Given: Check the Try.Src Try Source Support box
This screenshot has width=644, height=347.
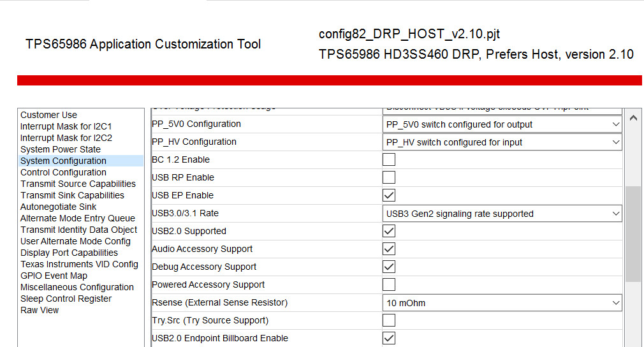Looking at the screenshot, I should click(388, 320).
